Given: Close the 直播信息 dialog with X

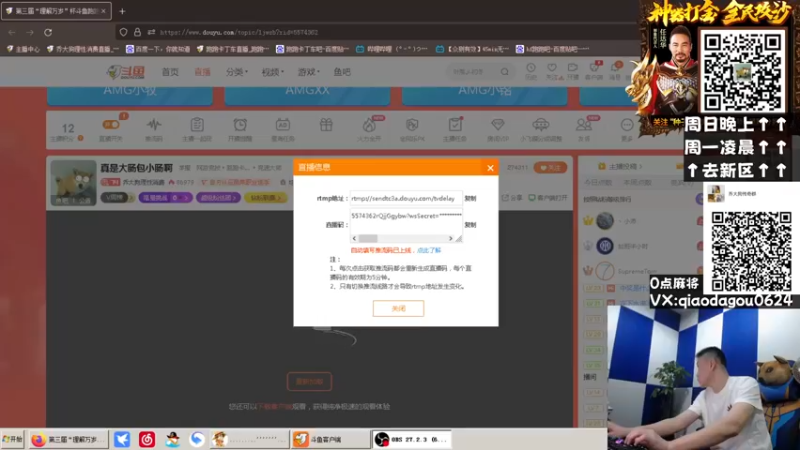Looking at the screenshot, I should tap(490, 168).
